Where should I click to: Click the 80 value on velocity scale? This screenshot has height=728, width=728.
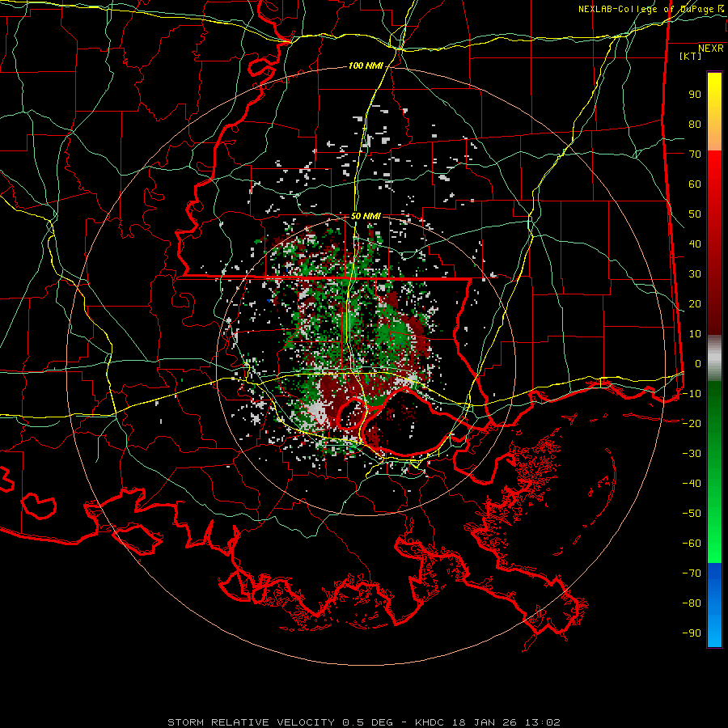click(695, 125)
